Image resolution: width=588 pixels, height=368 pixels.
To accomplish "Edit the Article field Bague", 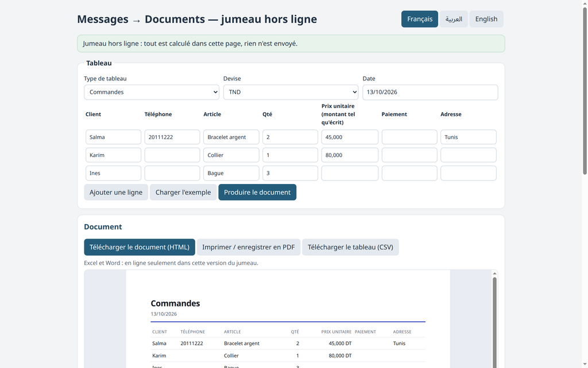I will click(231, 173).
